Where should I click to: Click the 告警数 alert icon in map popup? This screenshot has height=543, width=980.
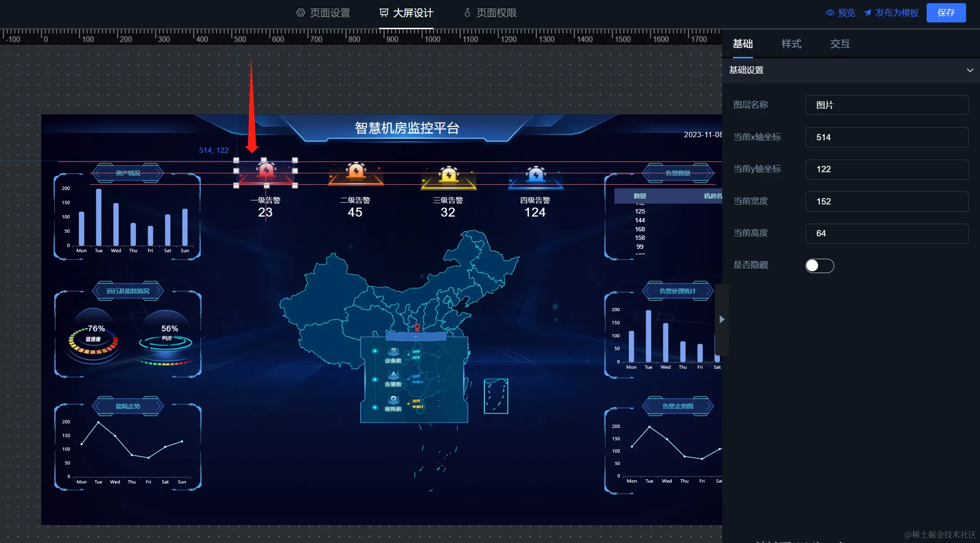click(393, 375)
